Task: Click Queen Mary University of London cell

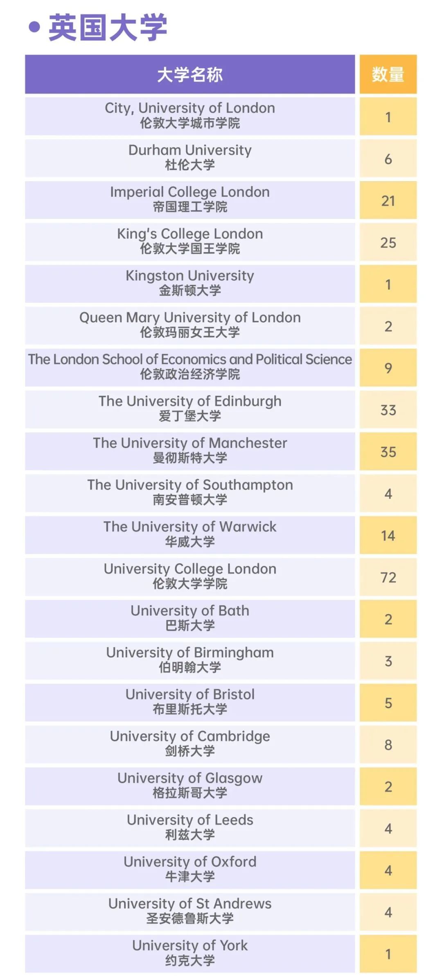Action: [x=190, y=325]
